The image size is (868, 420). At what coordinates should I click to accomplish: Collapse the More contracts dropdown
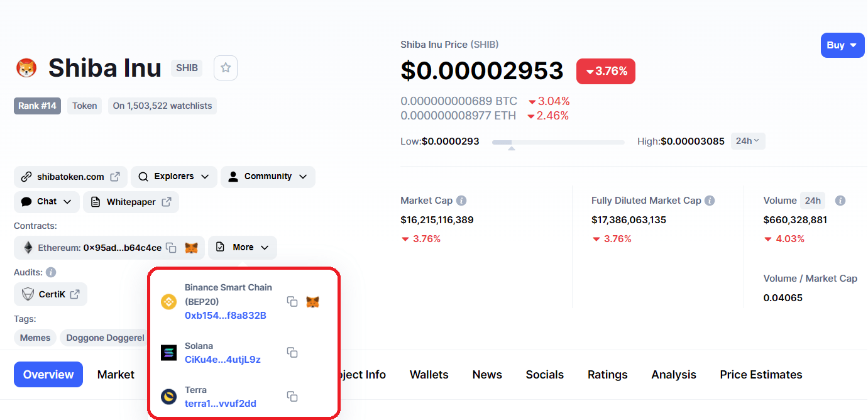[243, 248]
